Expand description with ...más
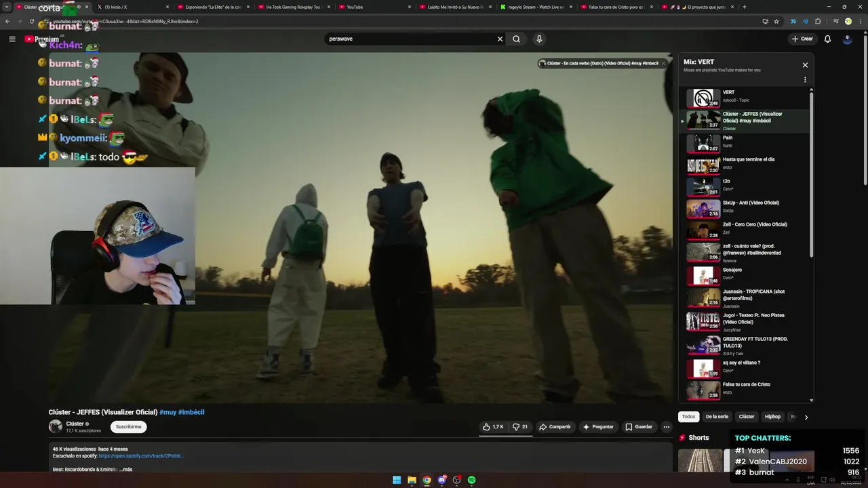The height and width of the screenshot is (488, 868). tap(125, 469)
